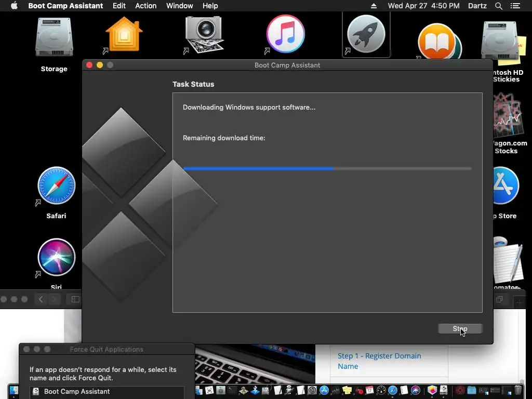Open Spotlight search magnifier
This screenshot has height=399, width=532.
[x=498, y=6]
